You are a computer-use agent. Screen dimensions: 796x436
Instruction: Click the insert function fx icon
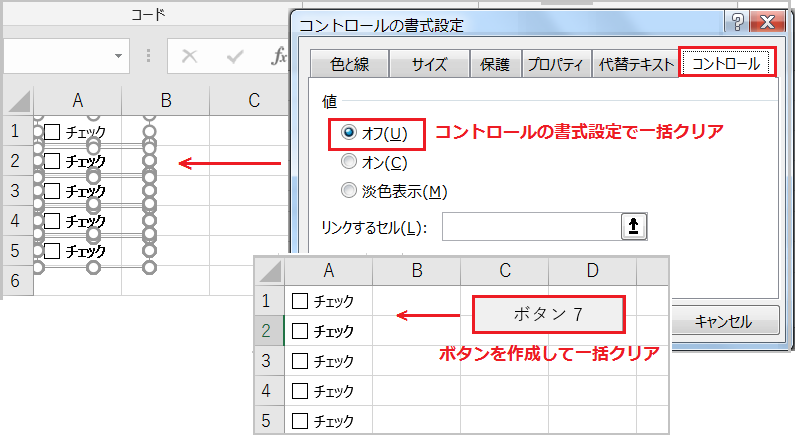(x=280, y=56)
